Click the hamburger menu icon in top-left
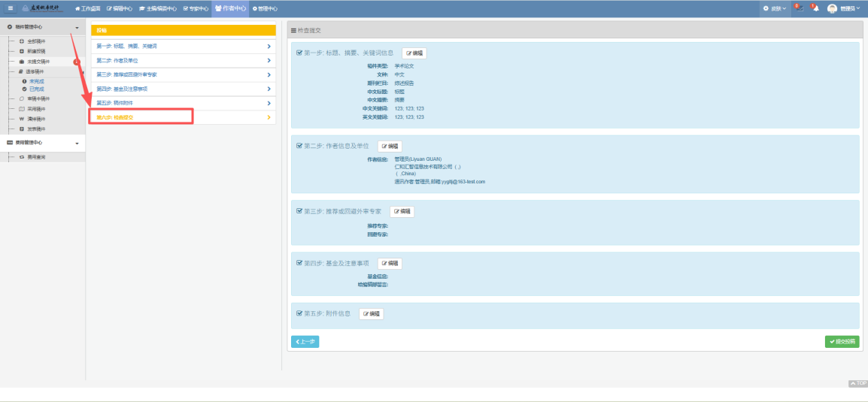 click(x=11, y=8)
